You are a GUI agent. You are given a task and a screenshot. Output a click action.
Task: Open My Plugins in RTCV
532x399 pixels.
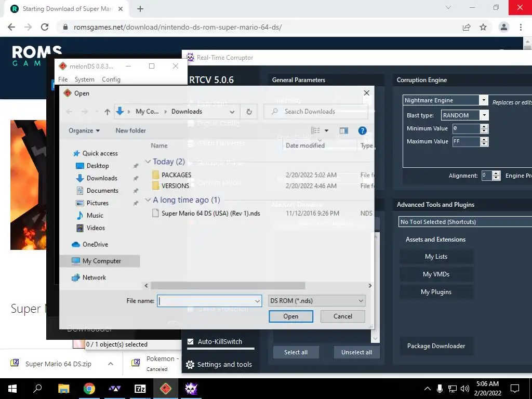436,292
